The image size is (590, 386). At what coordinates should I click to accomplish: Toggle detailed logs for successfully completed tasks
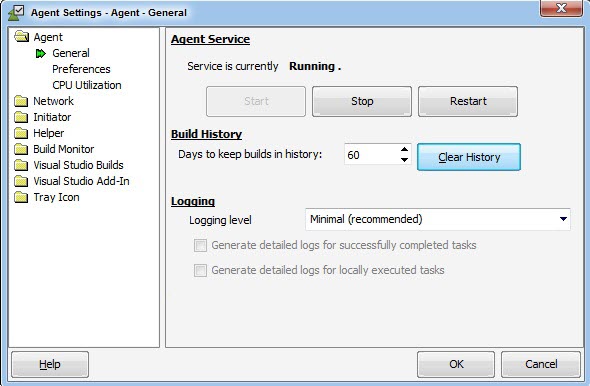pos(200,246)
